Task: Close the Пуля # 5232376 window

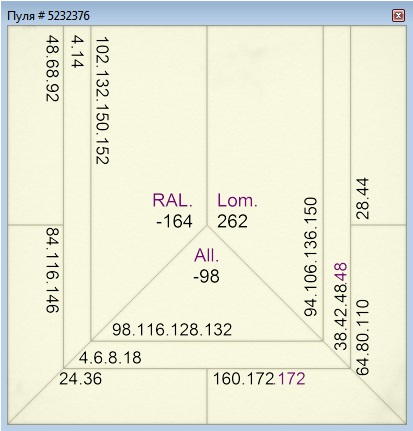Action: pos(398,15)
